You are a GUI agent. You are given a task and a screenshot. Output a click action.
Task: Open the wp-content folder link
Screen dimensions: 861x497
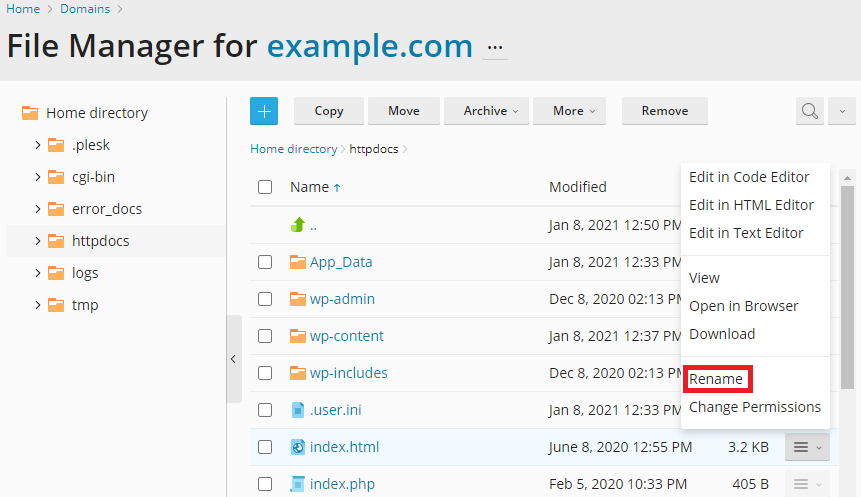(x=346, y=336)
